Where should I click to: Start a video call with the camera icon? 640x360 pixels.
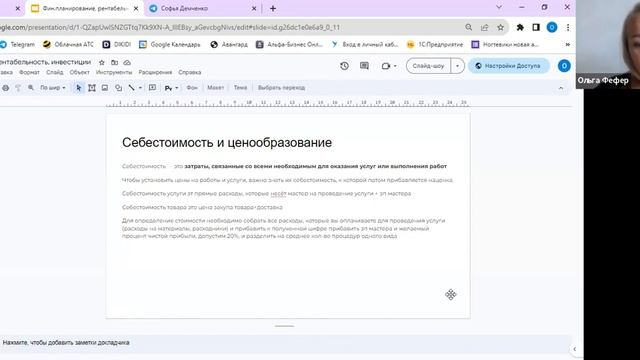(x=385, y=66)
